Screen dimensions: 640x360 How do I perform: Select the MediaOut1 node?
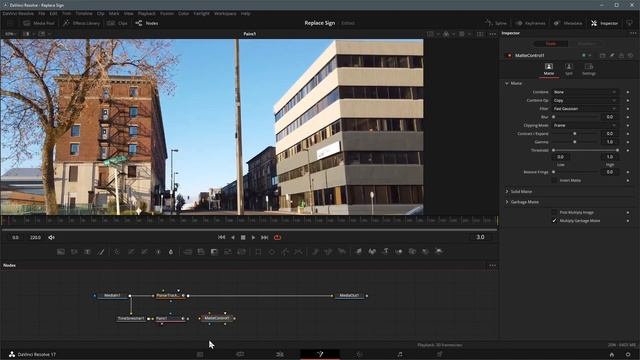(x=349, y=296)
